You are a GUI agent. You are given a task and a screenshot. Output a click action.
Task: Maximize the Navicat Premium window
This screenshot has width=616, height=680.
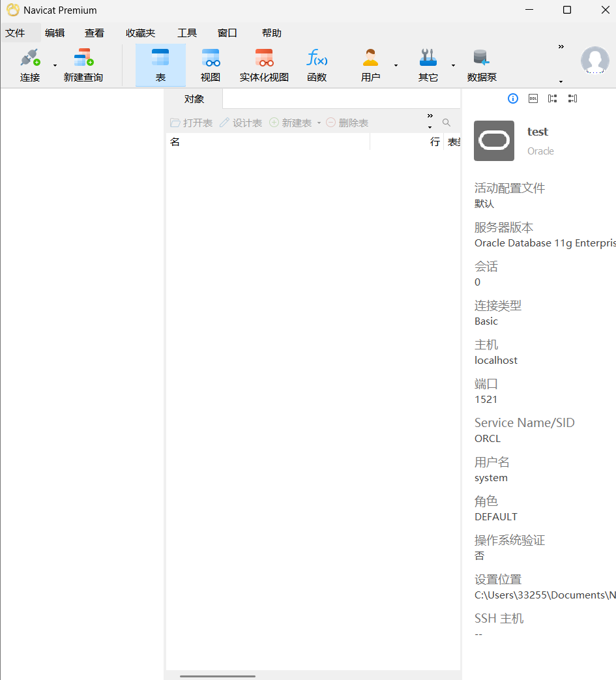pos(567,10)
